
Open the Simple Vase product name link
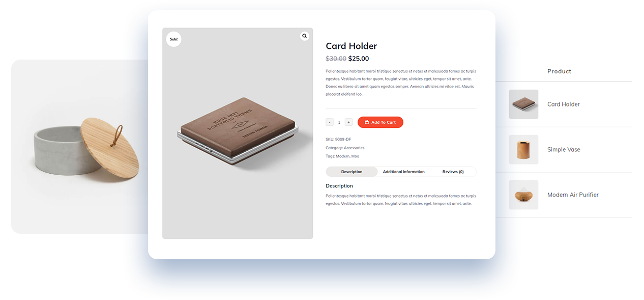(564, 150)
